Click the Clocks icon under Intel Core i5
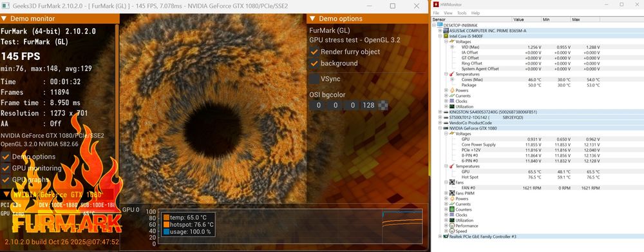The height and width of the screenshot is (252, 644). click(452, 101)
